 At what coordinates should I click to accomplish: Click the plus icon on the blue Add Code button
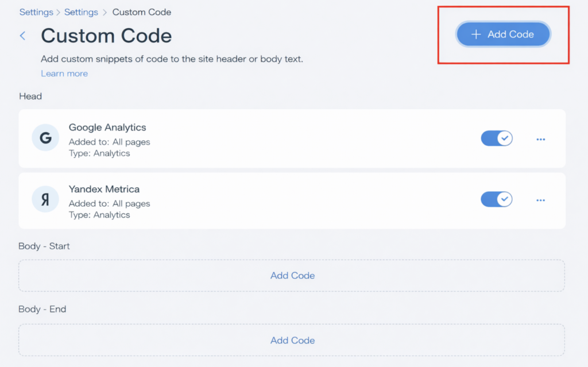(x=475, y=34)
